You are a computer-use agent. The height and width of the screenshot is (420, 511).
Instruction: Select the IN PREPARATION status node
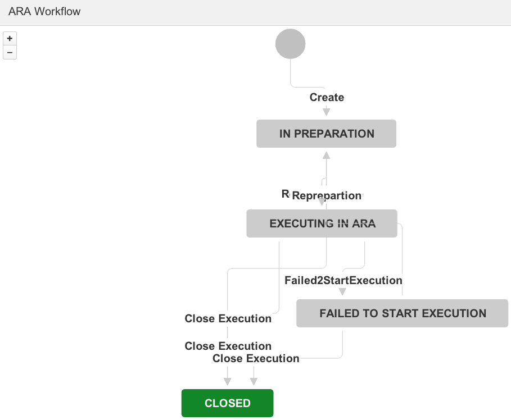tap(326, 134)
